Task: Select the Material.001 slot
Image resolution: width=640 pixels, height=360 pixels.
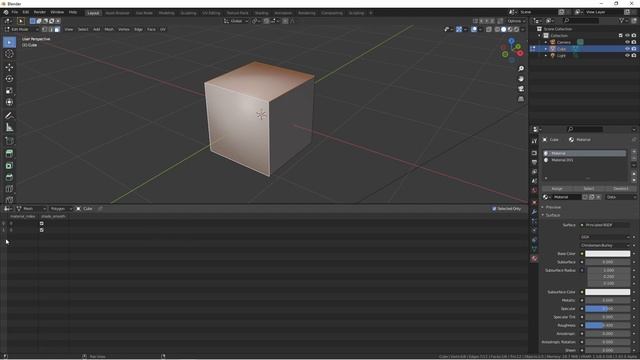Action: pos(584,160)
